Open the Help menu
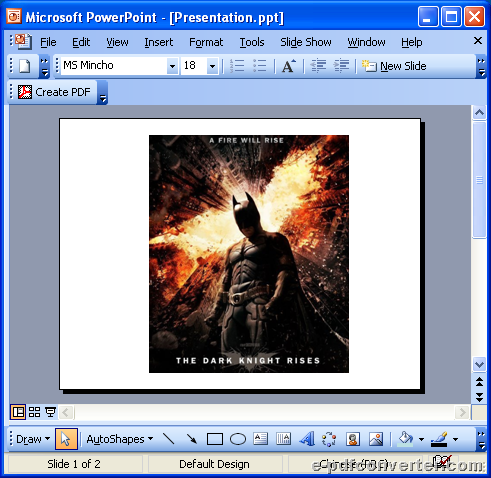491x478 pixels. 412,42
